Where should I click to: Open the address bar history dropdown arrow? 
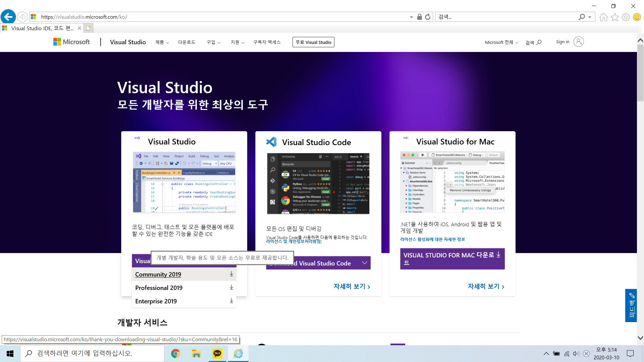click(412, 17)
